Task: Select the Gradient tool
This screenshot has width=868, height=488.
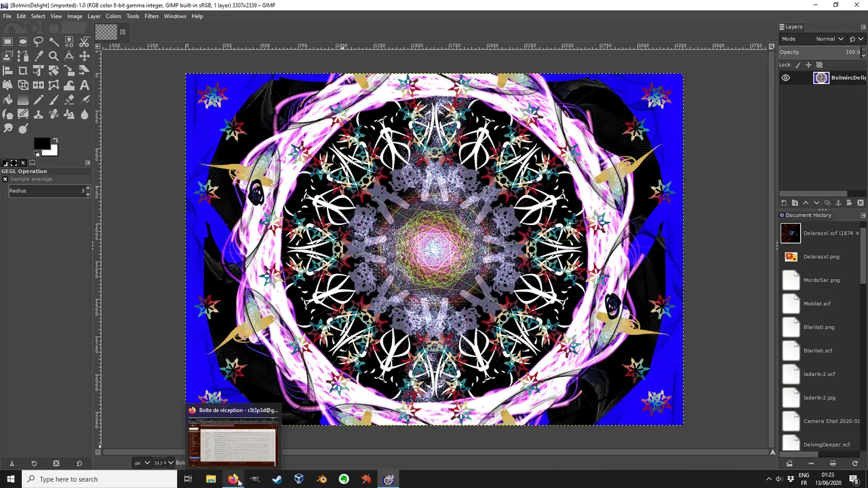Action: [23, 100]
